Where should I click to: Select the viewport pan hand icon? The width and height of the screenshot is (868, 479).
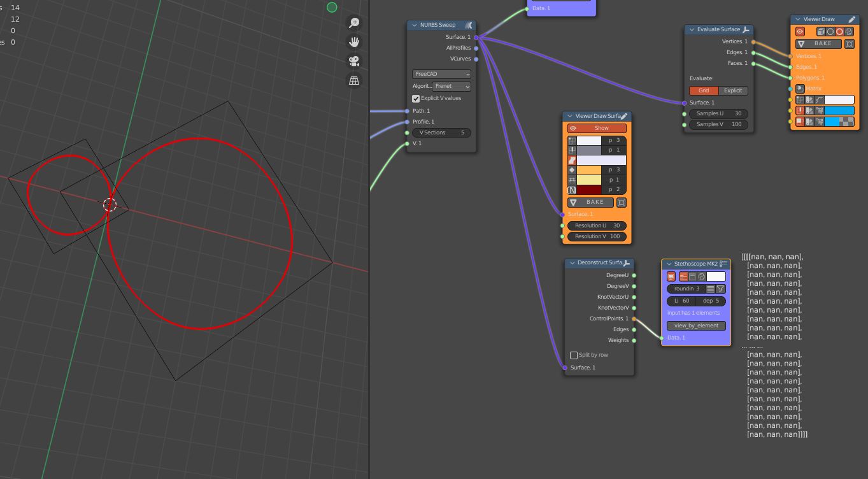point(355,42)
